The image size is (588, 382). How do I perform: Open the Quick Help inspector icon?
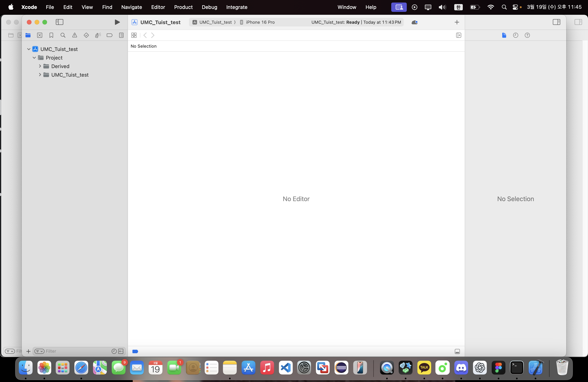click(527, 35)
